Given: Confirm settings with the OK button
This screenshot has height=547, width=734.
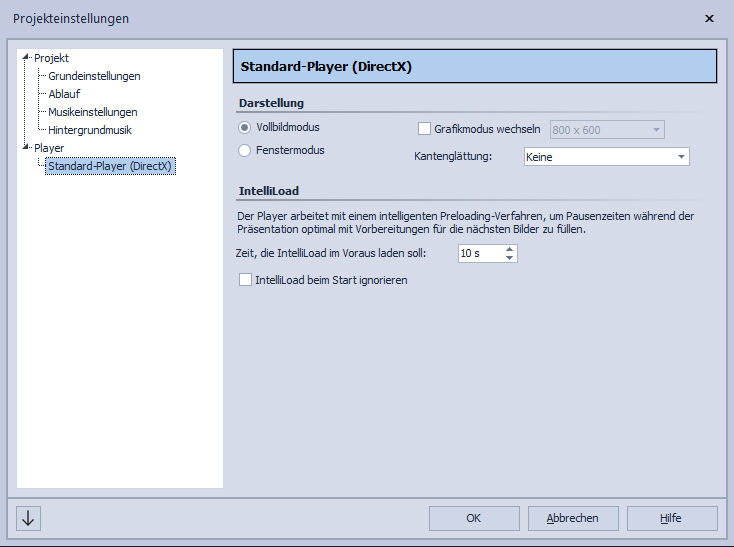Looking at the screenshot, I should click(x=474, y=518).
